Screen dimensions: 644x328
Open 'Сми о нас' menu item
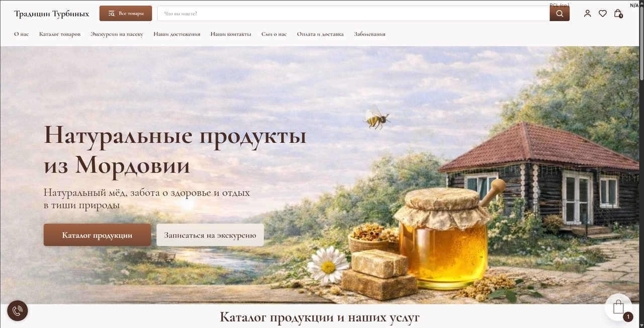click(274, 34)
